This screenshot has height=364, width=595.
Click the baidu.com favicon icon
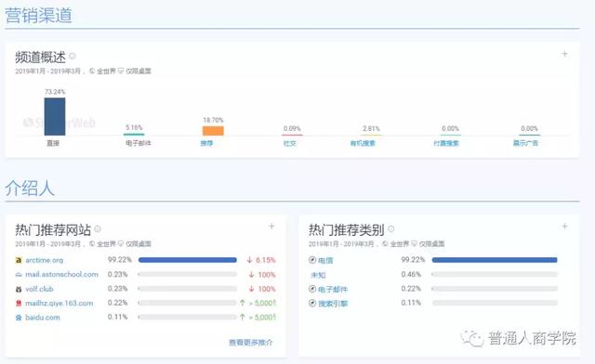click(19, 318)
